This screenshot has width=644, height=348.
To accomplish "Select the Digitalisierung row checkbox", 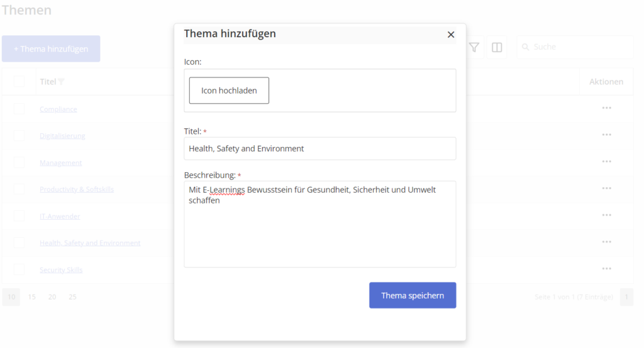I will point(19,136).
